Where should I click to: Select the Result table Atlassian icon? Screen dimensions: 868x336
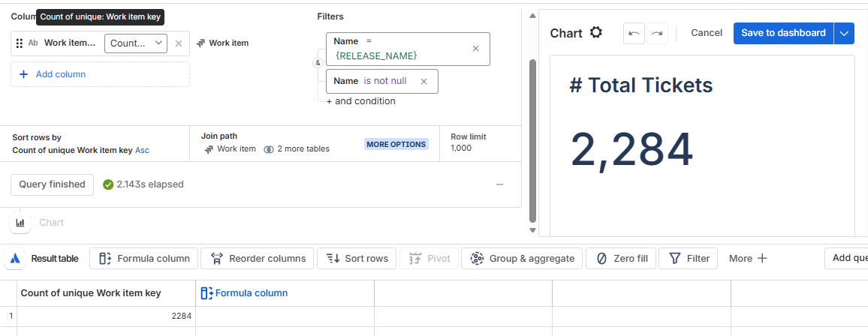15,258
